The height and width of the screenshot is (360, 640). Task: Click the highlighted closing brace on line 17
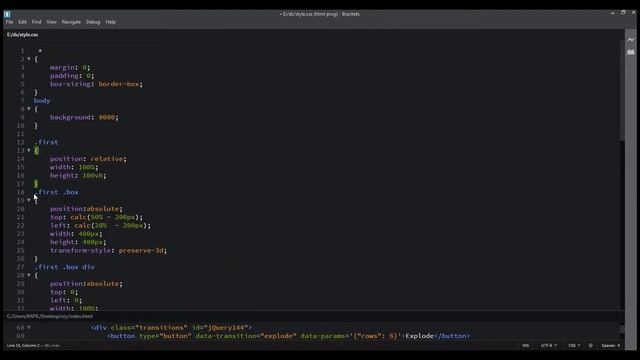pos(36,184)
